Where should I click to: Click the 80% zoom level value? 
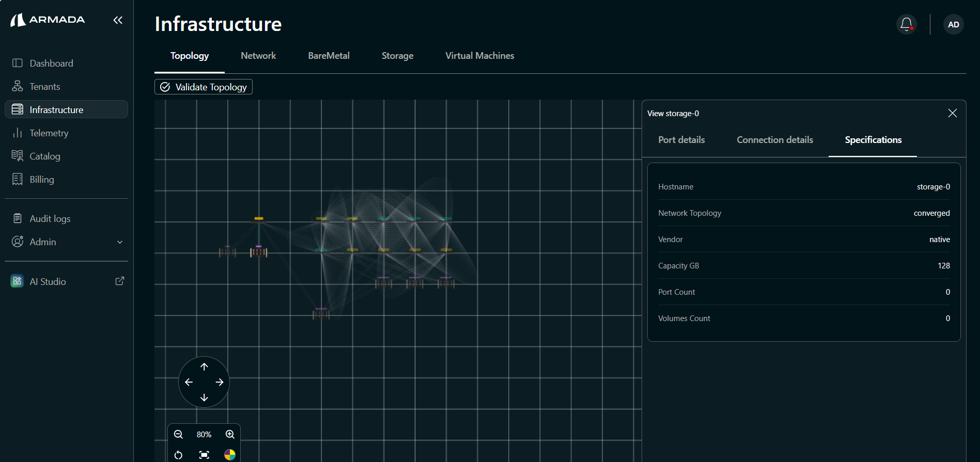tap(204, 435)
